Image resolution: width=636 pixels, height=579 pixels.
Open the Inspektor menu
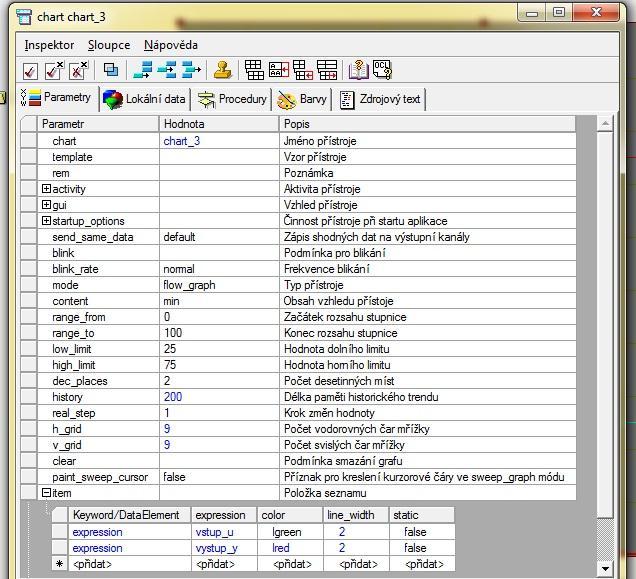(49, 45)
